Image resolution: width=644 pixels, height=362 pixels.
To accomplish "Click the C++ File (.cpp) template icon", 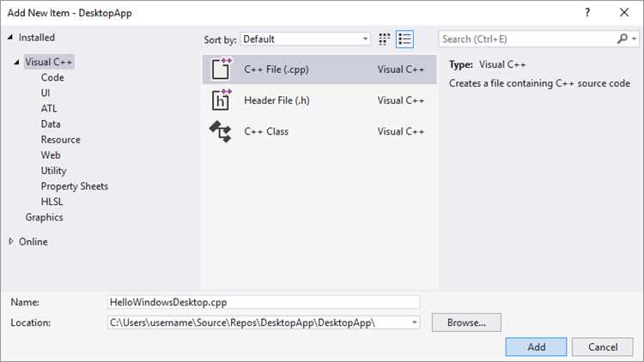I will click(222, 69).
